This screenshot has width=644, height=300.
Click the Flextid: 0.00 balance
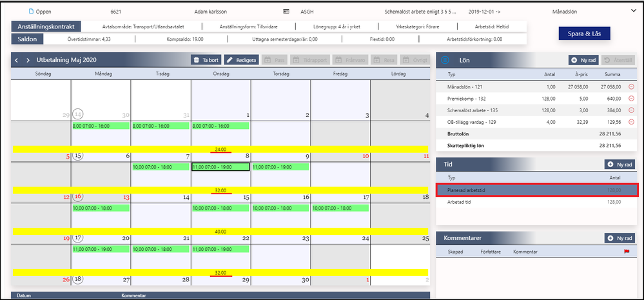[382, 39]
